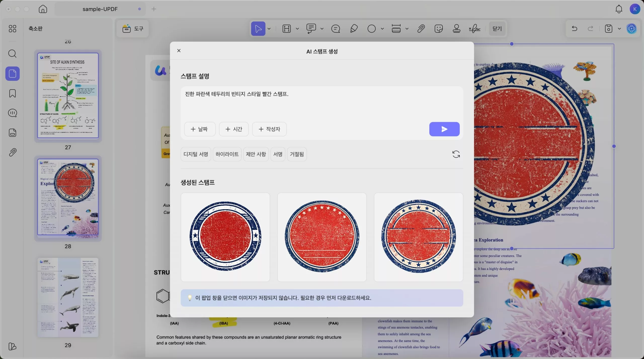Open the save options dropdown arrow
This screenshot has width=644, height=359.
[619, 29]
